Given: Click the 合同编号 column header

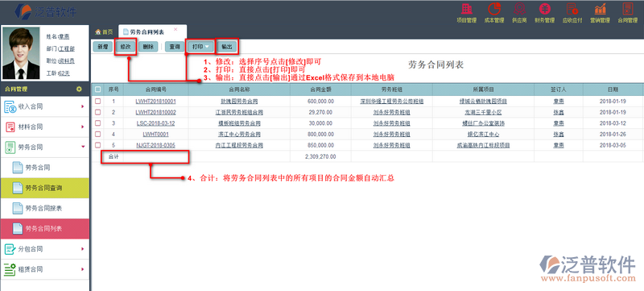Looking at the screenshot, I should (x=155, y=89).
